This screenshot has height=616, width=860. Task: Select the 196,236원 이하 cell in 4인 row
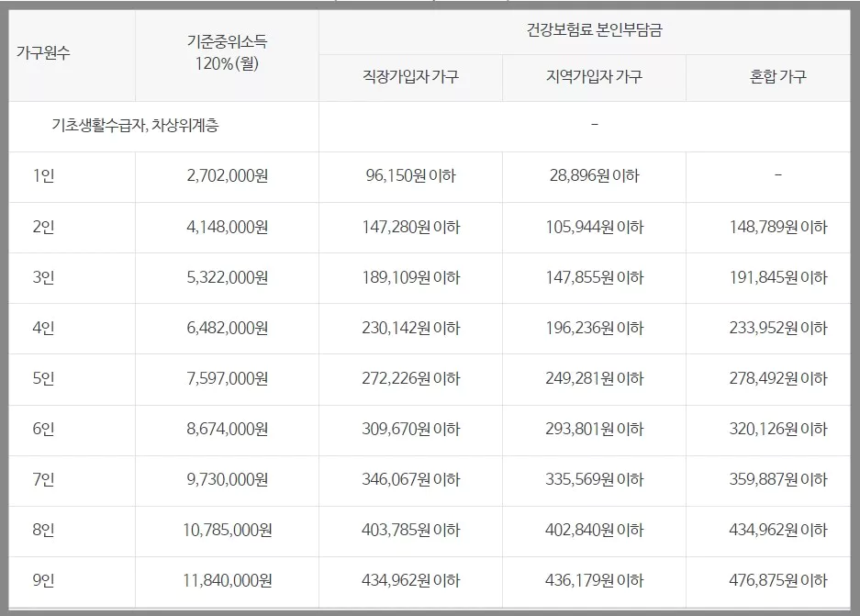592,327
